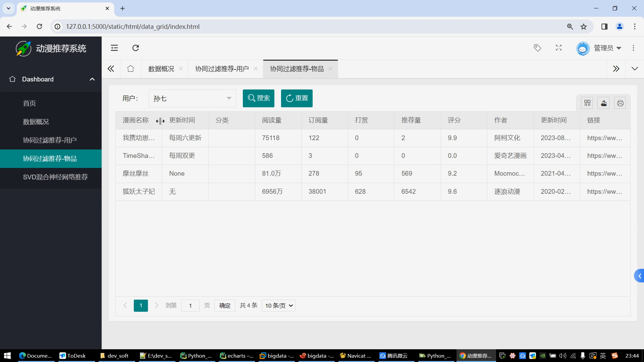
Task: Click the 重置 reset button
Action: click(x=297, y=98)
